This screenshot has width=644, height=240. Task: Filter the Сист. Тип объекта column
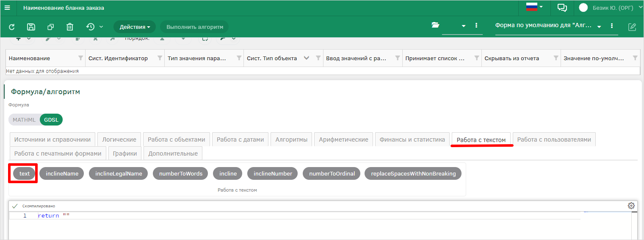click(x=318, y=58)
